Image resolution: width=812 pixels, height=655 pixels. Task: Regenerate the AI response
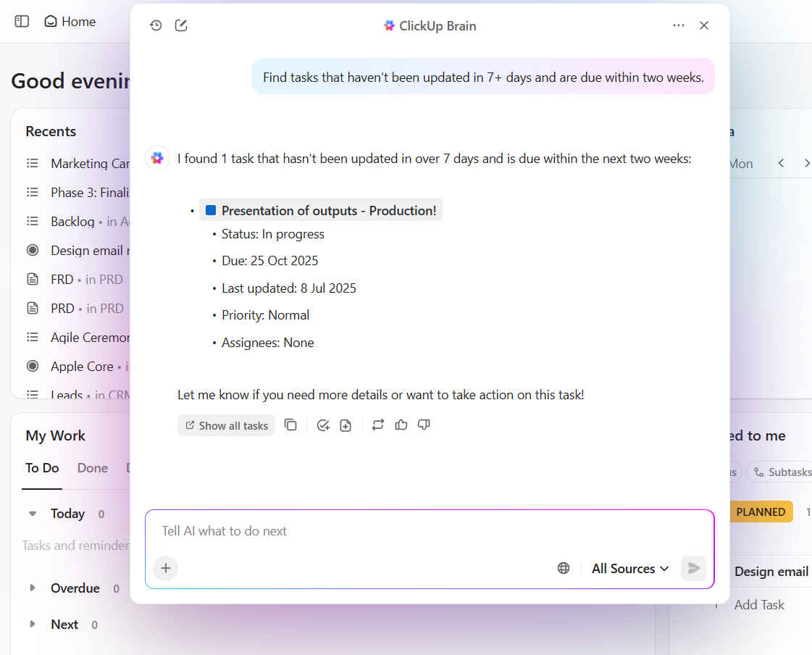[x=377, y=425]
